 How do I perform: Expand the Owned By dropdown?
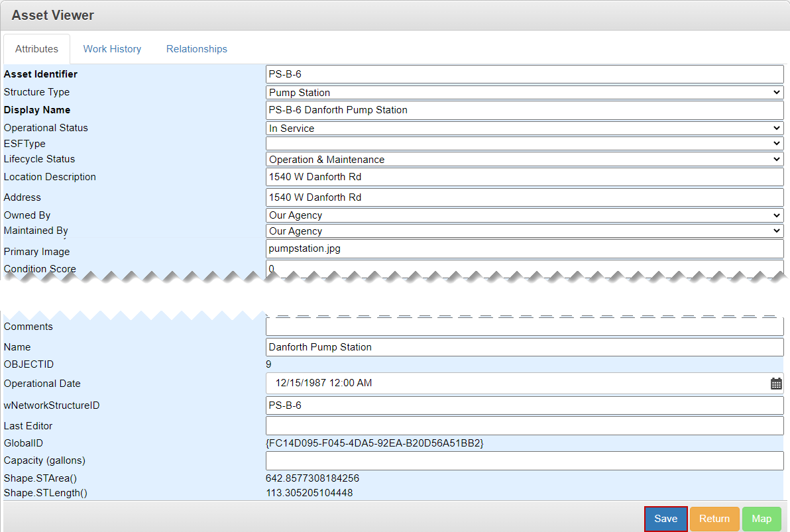click(x=524, y=215)
